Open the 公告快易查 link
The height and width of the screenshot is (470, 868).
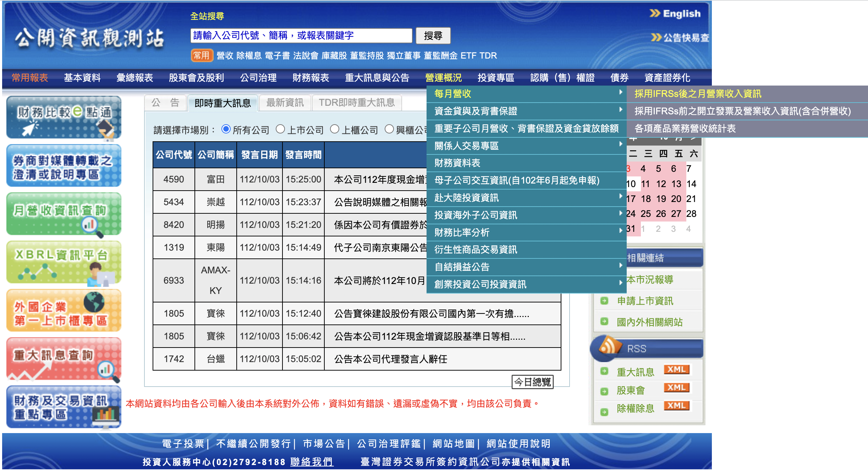(x=680, y=38)
